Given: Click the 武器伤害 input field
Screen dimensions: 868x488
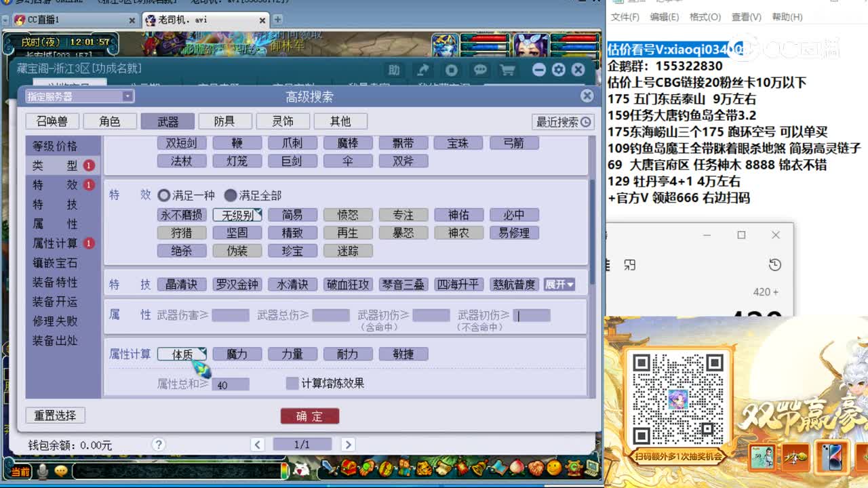Looking at the screenshot, I should 231,315.
